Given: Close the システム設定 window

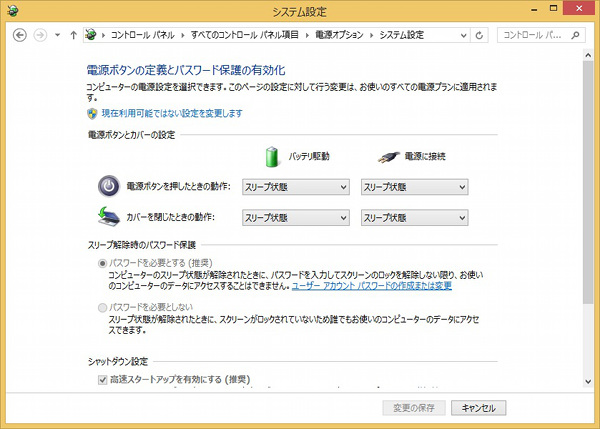Looking at the screenshot, I should pos(579,8).
